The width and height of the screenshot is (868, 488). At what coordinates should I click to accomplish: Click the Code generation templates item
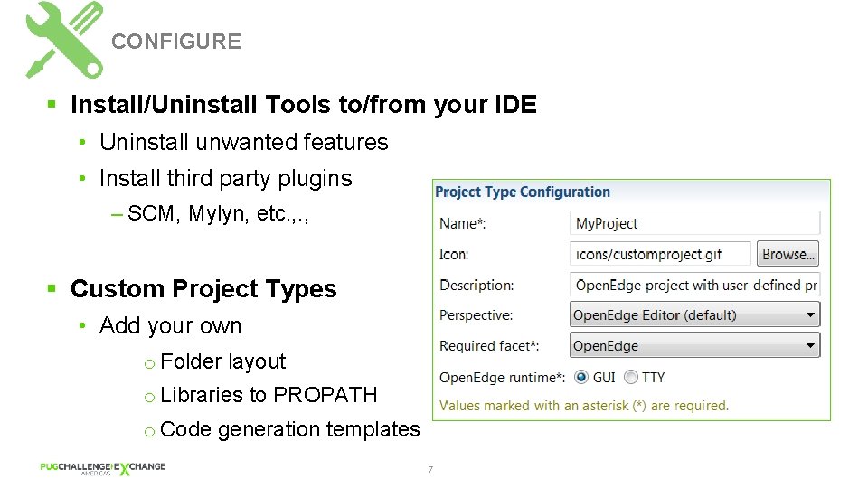(x=289, y=429)
